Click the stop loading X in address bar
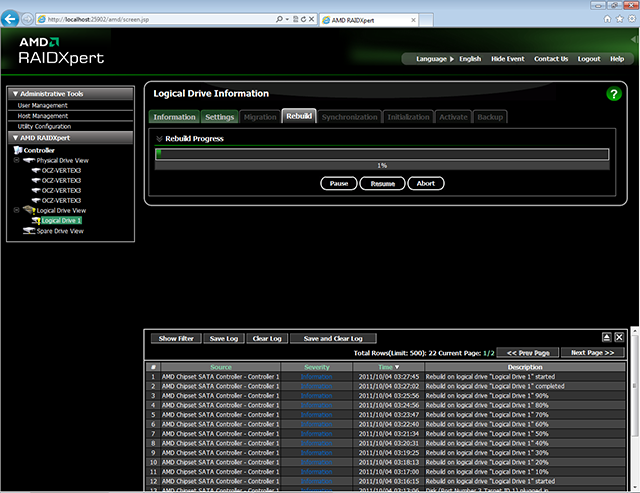The image size is (640, 493). click(311, 19)
